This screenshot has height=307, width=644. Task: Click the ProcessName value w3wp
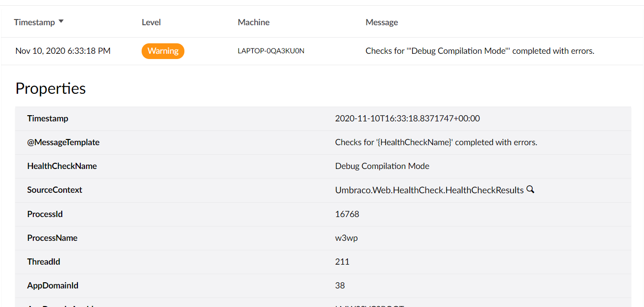[346, 238]
